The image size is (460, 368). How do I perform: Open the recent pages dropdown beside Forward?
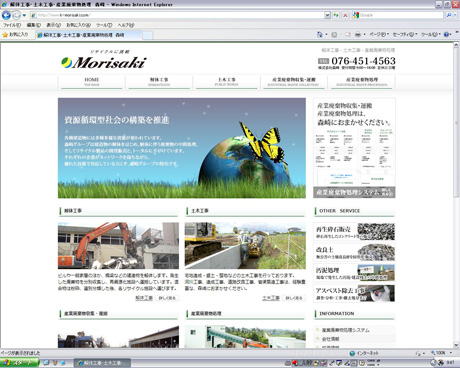pyautogui.click(x=24, y=15)
